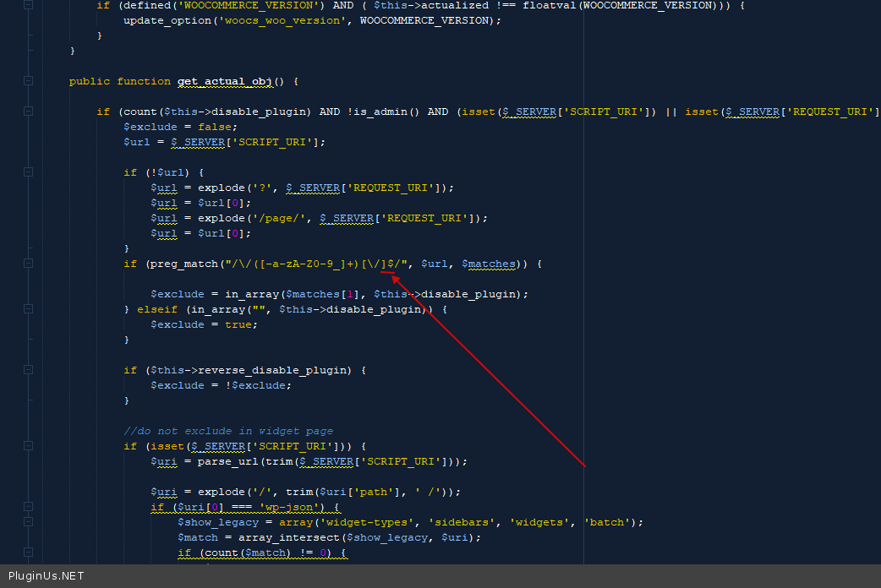Collapse the elseif in_array block

click(28, 309)
